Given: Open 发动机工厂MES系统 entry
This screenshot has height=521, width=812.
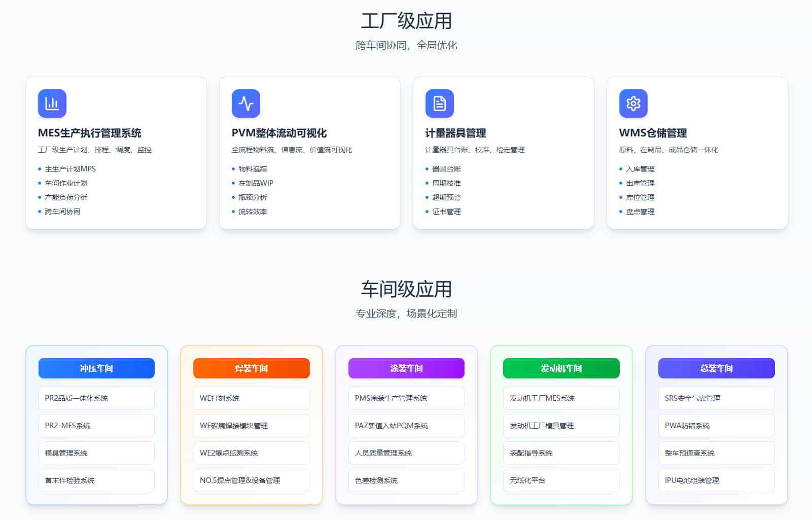Looking at the screenshot, I should tap(561, 398).
